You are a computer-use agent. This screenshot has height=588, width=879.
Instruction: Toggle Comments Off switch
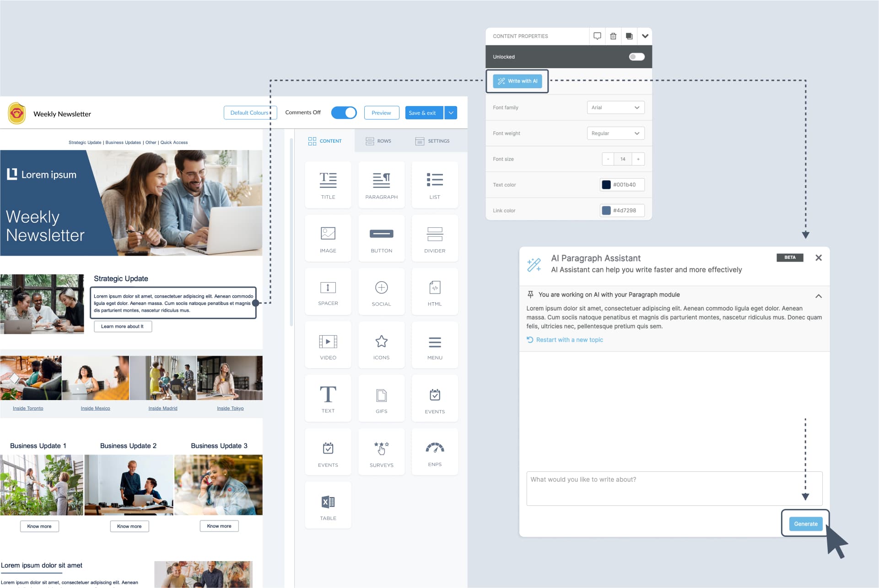coord(344,112)
